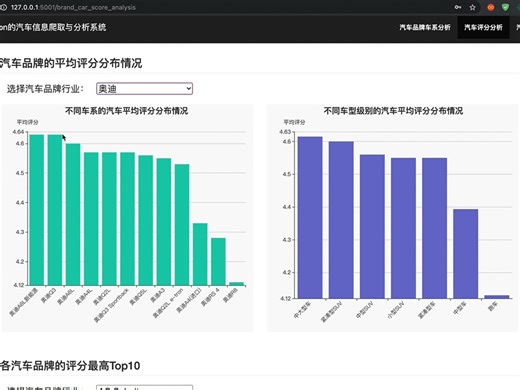Click the 各汽车品牌的评分最高Top10 heading
This screenshot has height=390, width=520.
70,365
